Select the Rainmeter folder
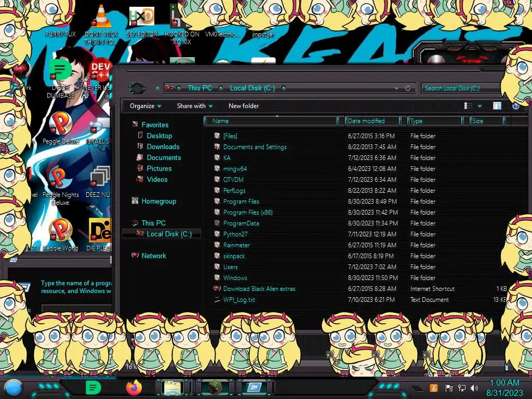 tap(360, 245)
